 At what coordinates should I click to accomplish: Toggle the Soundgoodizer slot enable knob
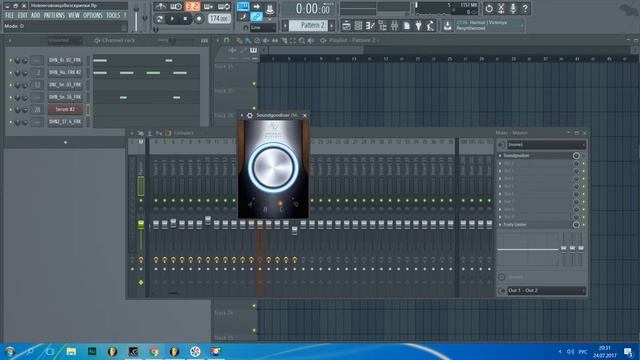pos(576,156)
